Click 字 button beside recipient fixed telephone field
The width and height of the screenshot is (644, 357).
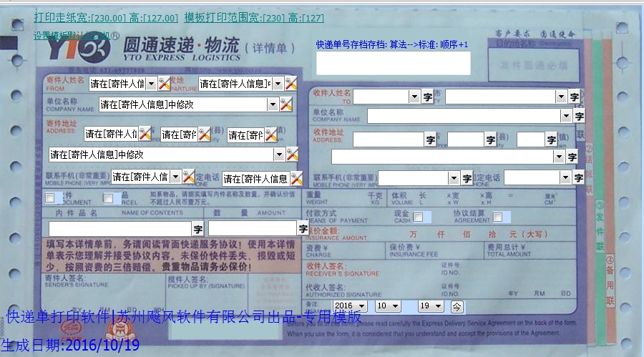(x=578, y=177)
